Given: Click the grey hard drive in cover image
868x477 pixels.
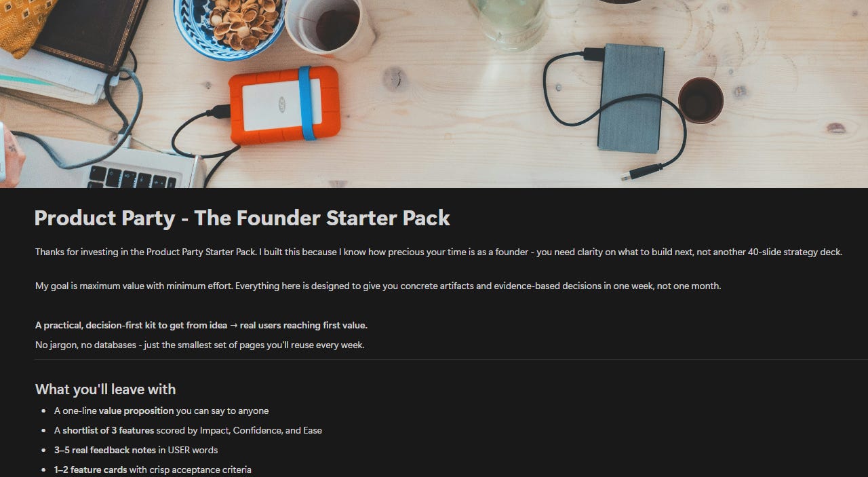Looking at the screenshot, I should point(631,98).
